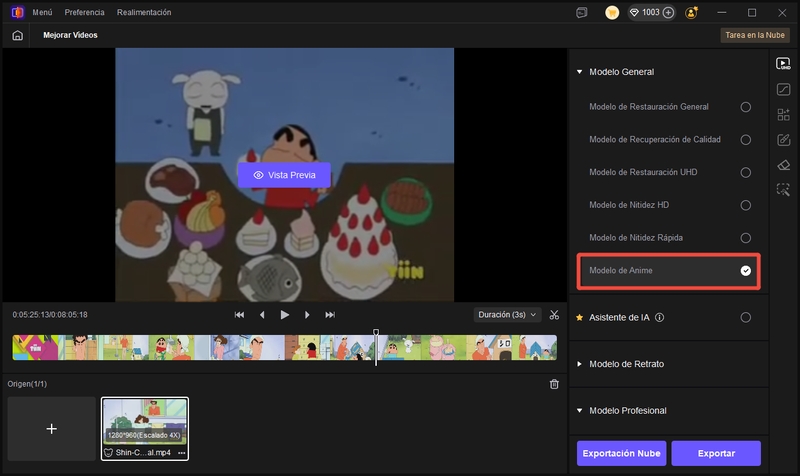Screen dimensions: 800x476
Task: Open the edit pencil sidebar tool
Action: pos(783,140)
